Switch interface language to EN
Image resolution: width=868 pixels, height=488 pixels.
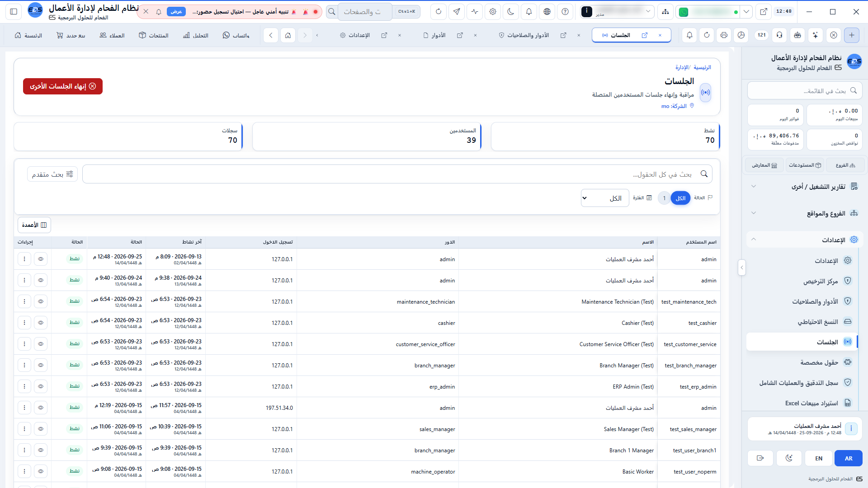pos(819,458)
